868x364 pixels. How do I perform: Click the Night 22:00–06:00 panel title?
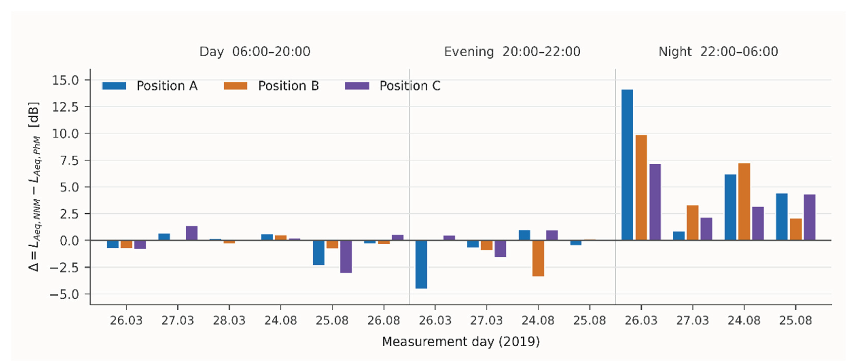coord(718,52)
